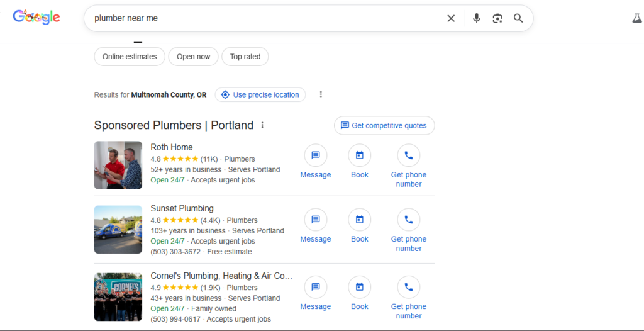The height and width of the screenshot is (331, 644).
Task: Open Cornel's Plumbing team photo thumbnail
Action: 118,297
